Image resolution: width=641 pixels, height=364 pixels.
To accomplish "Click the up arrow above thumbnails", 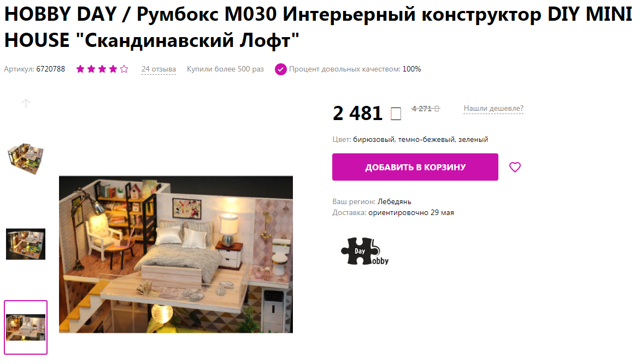I will [x=26, y=103].
